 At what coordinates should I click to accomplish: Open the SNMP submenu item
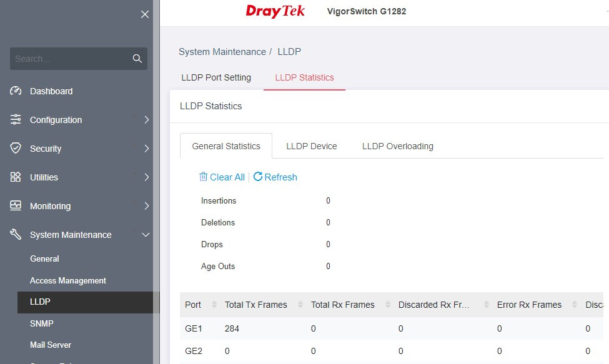tap(42, 323)
